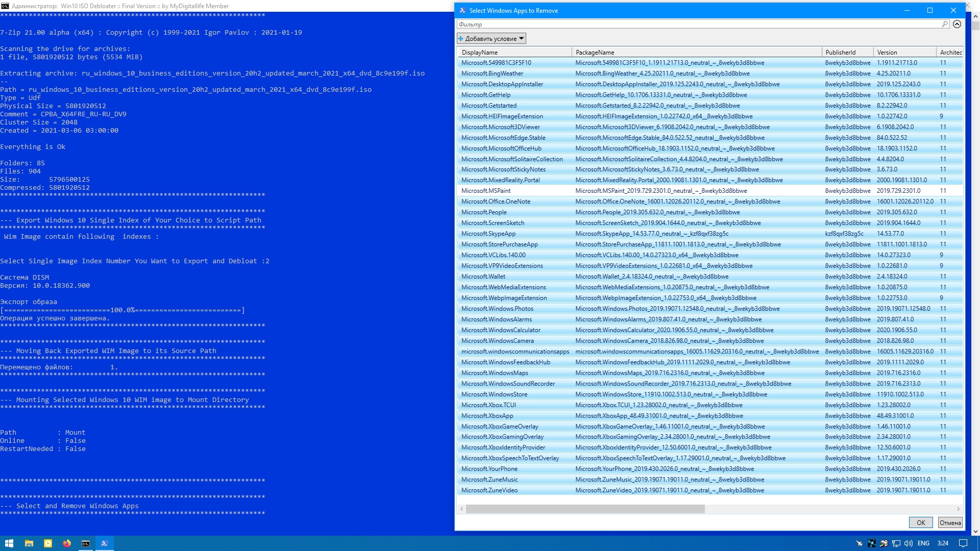This screenshot has width=980, height=551.
Task: Select the Microsoft.WindowsCalculator row
Action: 710,330
